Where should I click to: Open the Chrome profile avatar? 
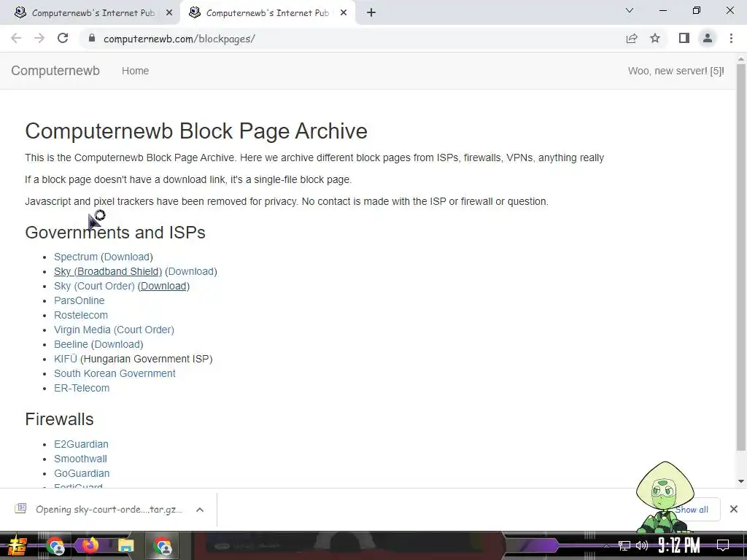(708, 39)
